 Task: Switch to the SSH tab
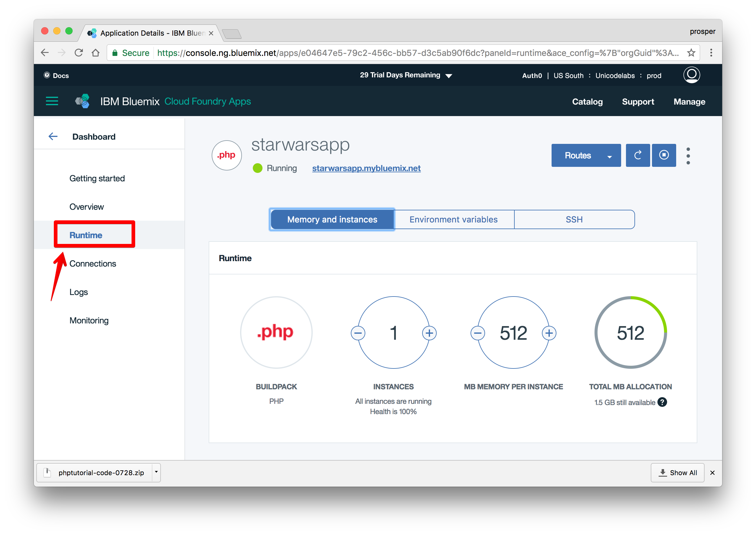point(574,219)
